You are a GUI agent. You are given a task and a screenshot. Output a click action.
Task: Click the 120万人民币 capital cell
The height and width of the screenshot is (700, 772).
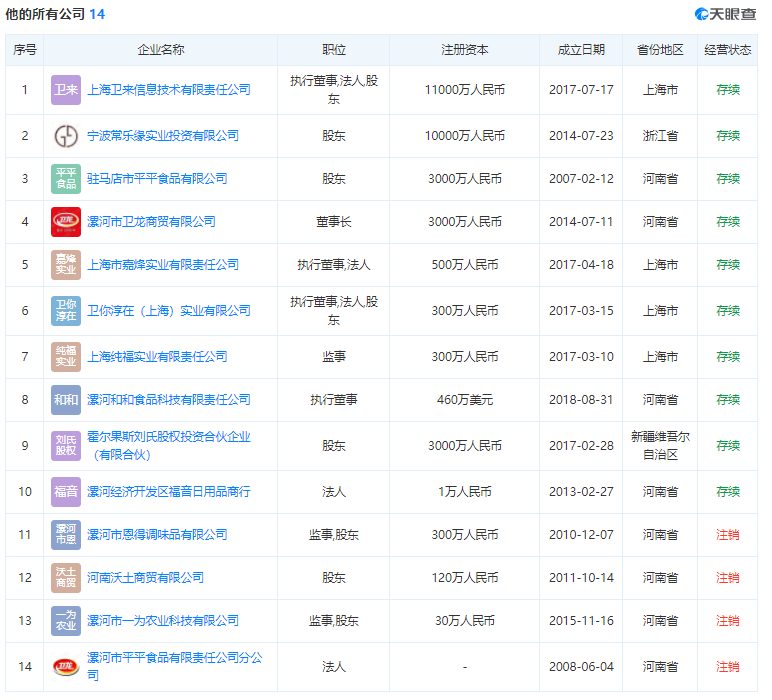pyautogui.click(x=465, y=578)
